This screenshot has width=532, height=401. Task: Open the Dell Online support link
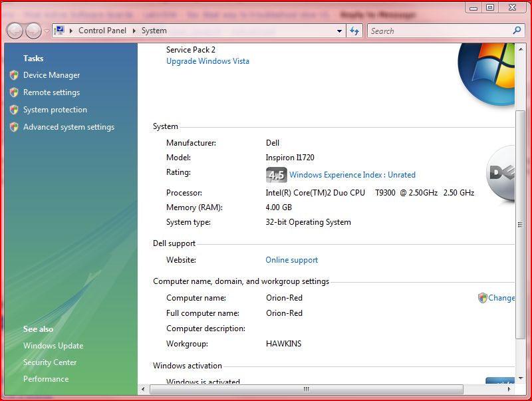291,260
